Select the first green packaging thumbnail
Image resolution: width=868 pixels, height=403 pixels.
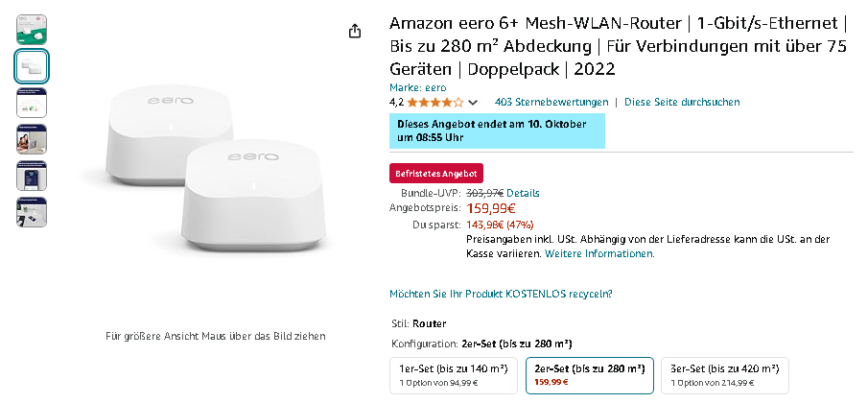pos(32,30)
